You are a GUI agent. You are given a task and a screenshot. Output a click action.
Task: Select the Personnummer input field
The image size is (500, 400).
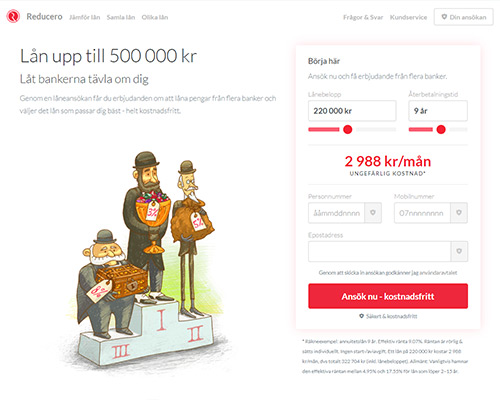tap(336, 213)
